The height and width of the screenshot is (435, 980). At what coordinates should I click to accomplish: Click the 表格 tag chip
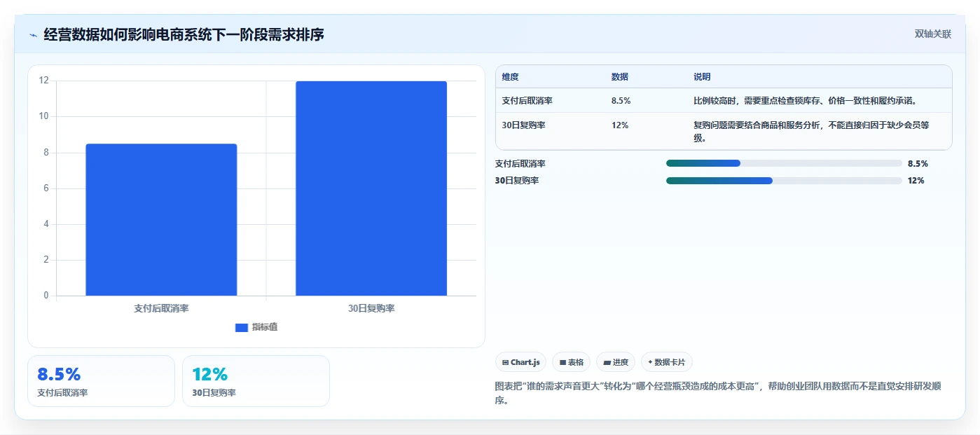572,362
